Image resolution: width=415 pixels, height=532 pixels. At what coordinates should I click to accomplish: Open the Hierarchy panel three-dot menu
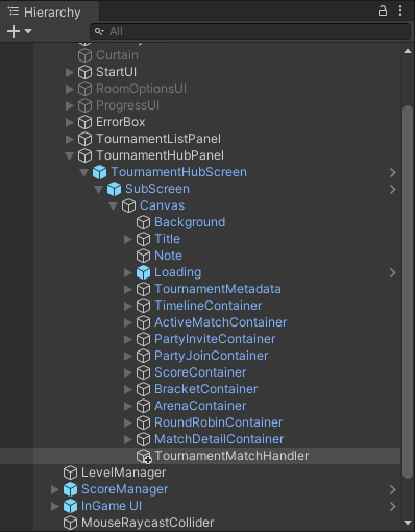point(400,11)
